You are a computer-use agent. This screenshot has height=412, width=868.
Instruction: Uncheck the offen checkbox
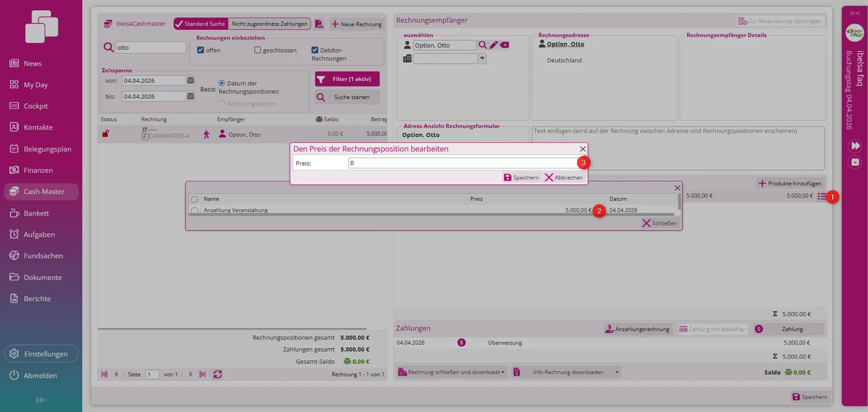click(x=201, y=50)
